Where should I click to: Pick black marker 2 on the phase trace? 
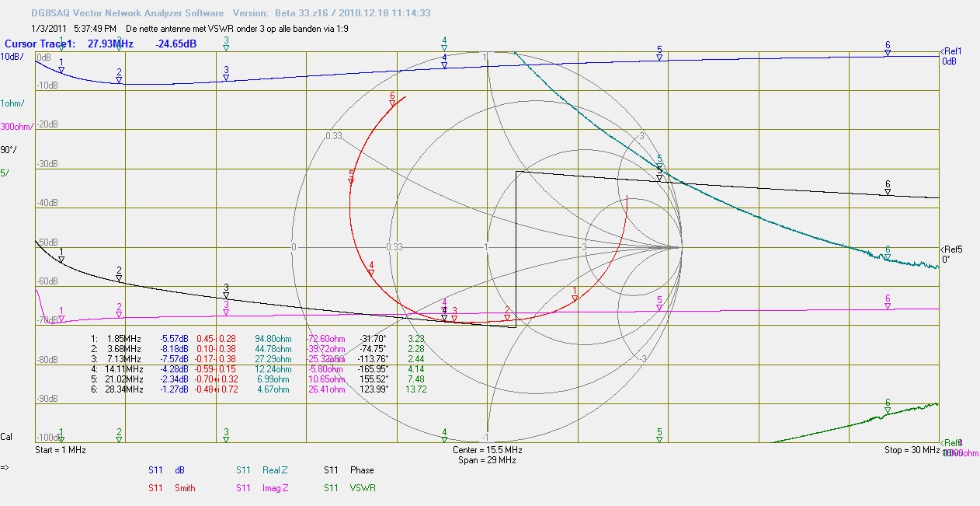(x=119, y=274)
